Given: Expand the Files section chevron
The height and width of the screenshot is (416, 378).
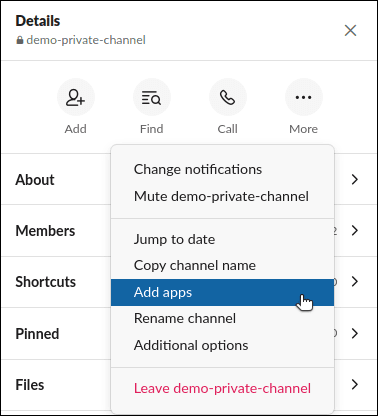Looking at the screenshot, I should pos(355,384).
